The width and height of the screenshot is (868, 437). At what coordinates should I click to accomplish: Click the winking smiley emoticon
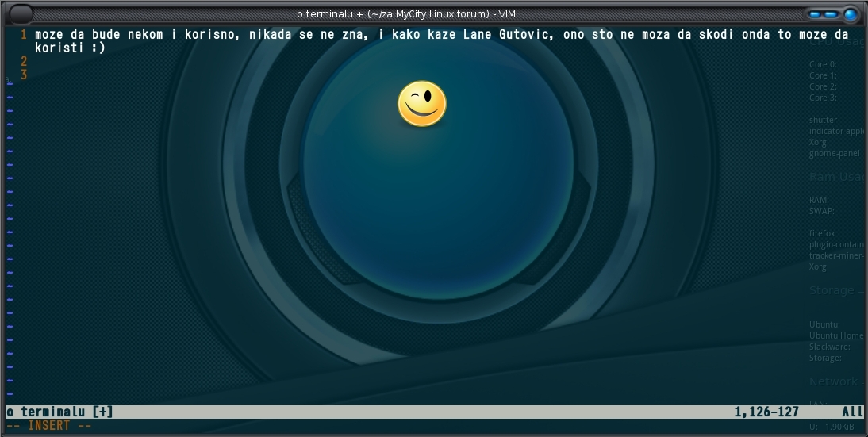click(x=422, y=103)
